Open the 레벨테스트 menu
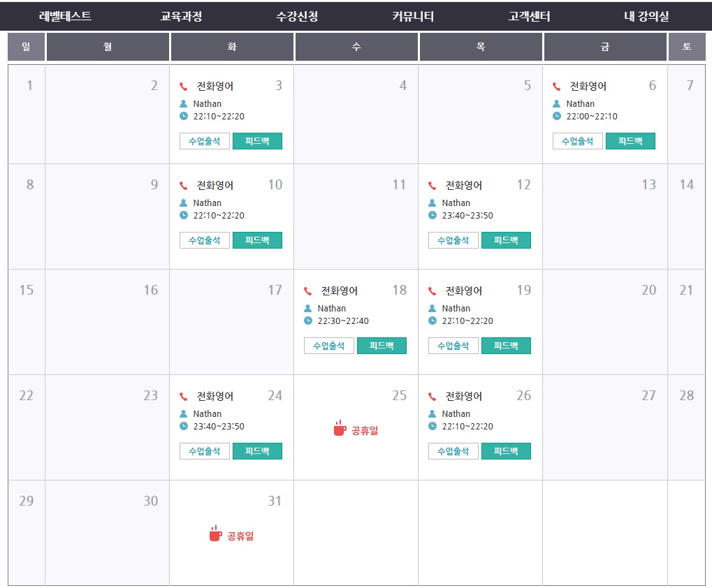 click(65, 17)
